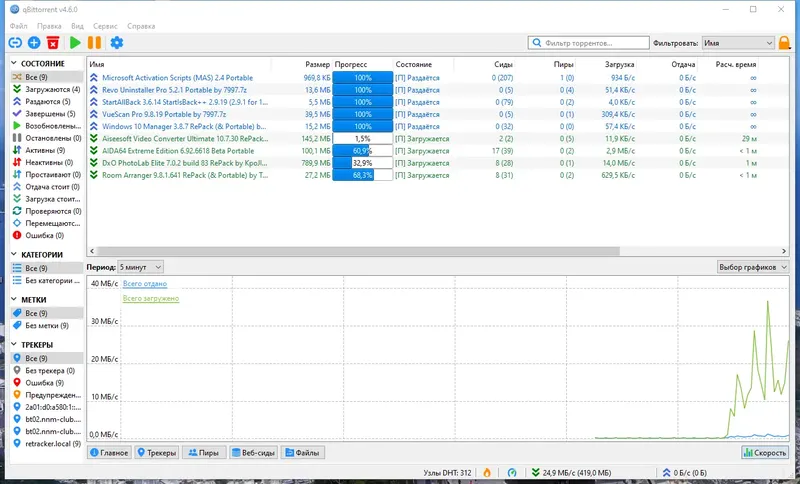The height and width of the screenshot is (484, 800).
Task: Click the add torrent file plus icon
Action: (34, 43)
